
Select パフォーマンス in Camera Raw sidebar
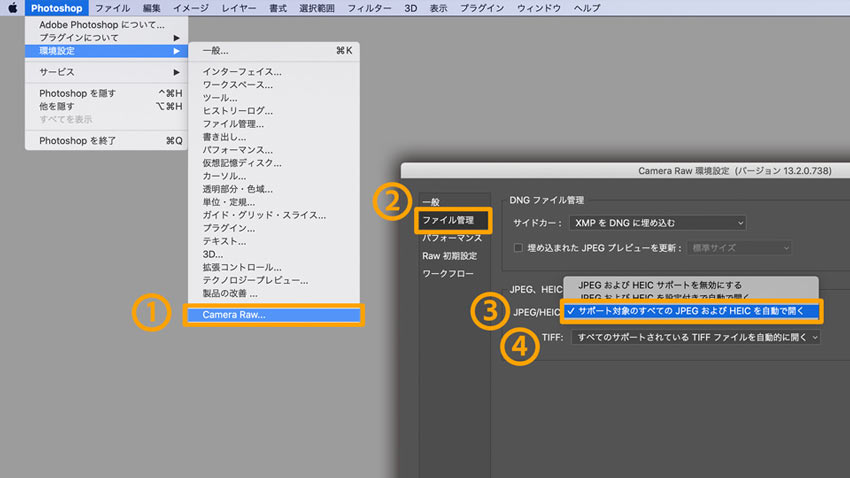[454, 238]
